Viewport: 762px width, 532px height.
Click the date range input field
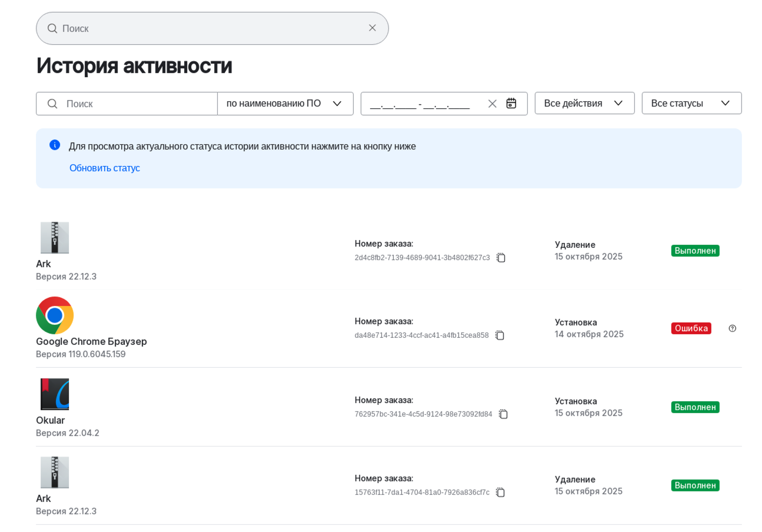pyautogui.click(x=421, y=104)
